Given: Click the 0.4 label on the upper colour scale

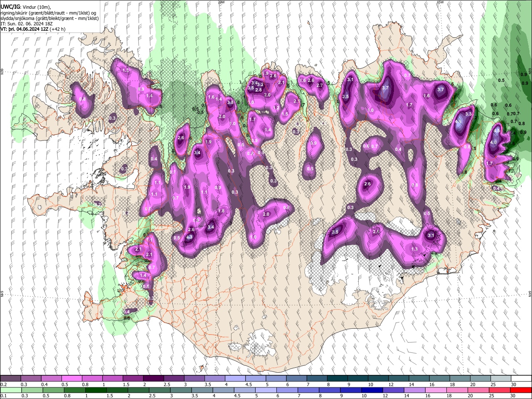Looking at the screenshot, I should (x=44, y=384).
